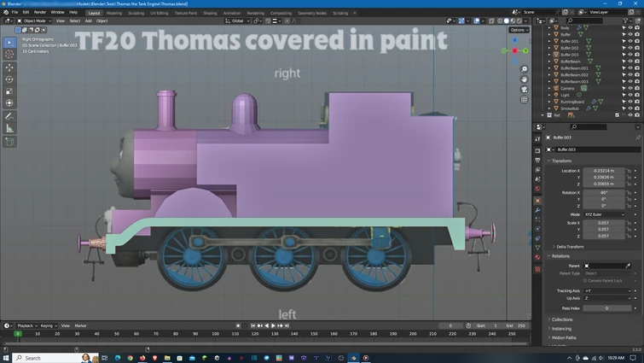
Task: Hide Body object in viewport
Action: click(x=630, y=27)
